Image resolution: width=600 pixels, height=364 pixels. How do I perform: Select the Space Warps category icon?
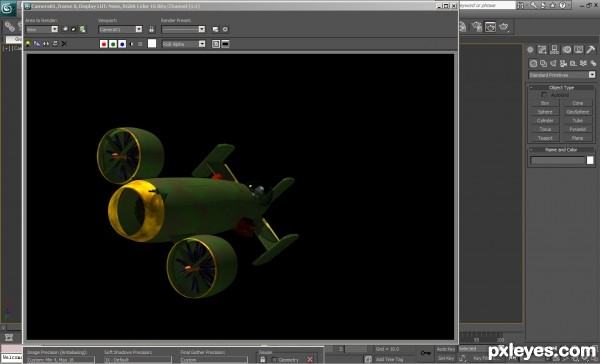tap(583, 63)
